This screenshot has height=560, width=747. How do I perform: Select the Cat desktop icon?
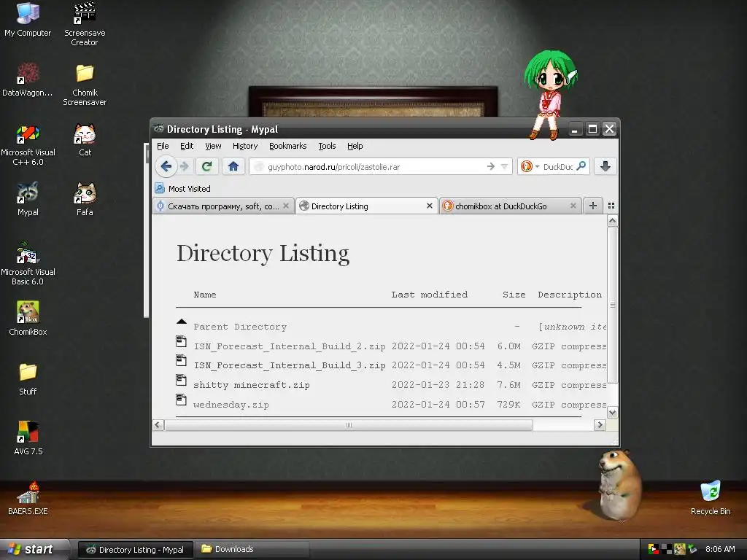85,139
